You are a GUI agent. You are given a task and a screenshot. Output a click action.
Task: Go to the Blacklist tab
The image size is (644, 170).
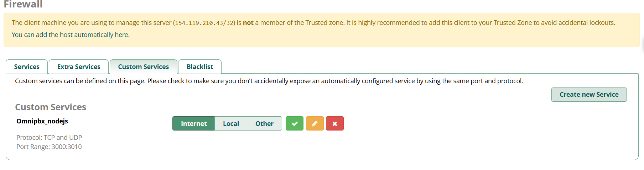[x=199, y=67]
